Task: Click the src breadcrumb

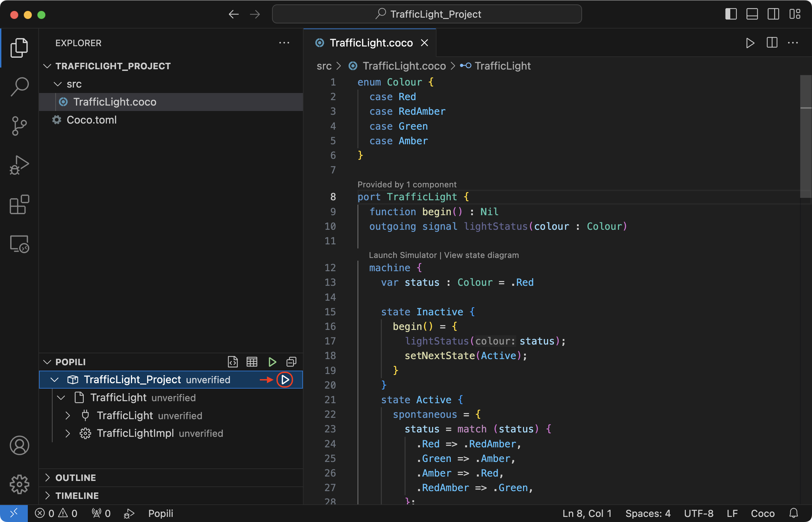Action: [x=324, y=66]
